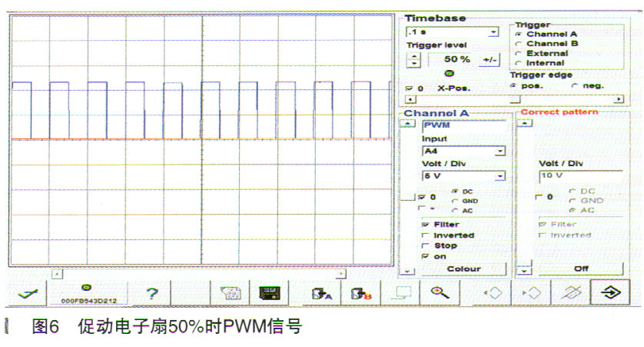This screenshot has height=347, width=644.
Task: Select the channel B cursor icon
Action: (360, 292)
